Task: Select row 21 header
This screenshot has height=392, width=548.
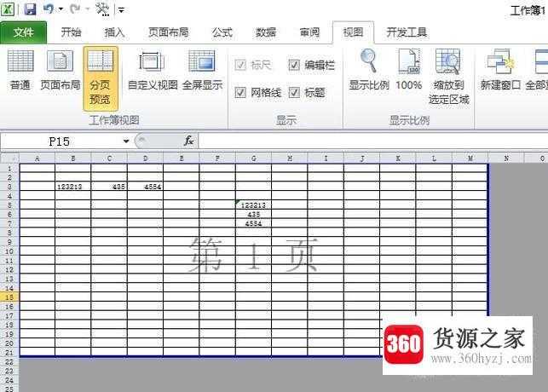Action: point(9,353)
